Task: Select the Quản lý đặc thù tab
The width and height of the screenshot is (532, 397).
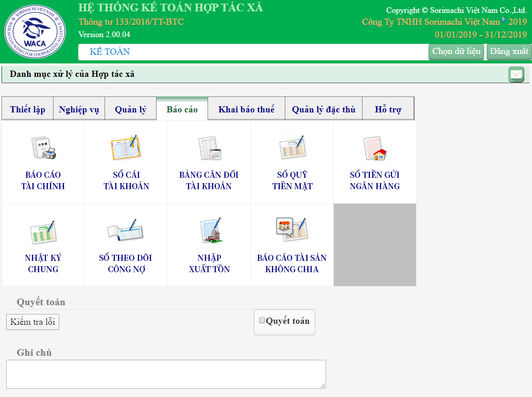Action: (x=323, y=109)
